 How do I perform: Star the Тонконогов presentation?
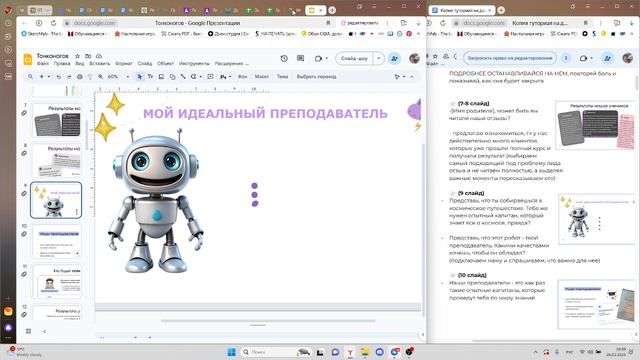77,56
